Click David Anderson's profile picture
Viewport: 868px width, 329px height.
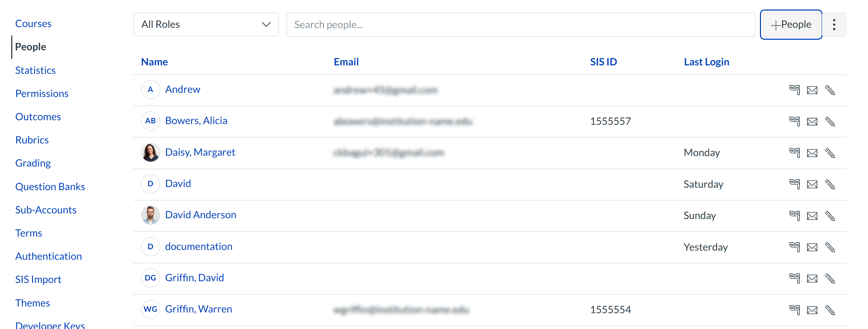click(150, 215)
